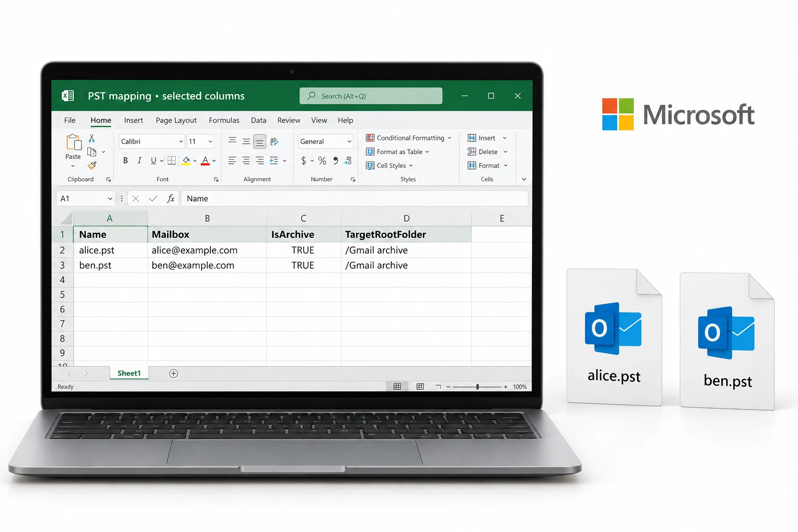Click the red Font Color swatch button
Image resolution: width=798 pixels, height=532 pixels.
(x=205, y=161)
